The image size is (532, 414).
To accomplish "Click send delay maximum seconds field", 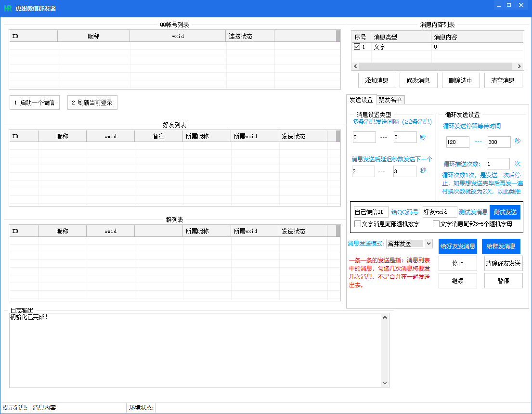I will (x=405, y=171).
